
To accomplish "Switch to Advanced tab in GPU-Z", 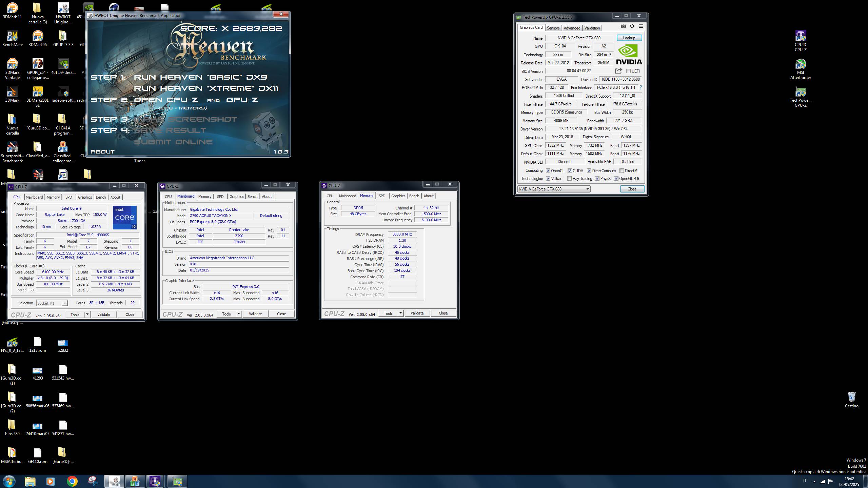I will tap(572, 28).
